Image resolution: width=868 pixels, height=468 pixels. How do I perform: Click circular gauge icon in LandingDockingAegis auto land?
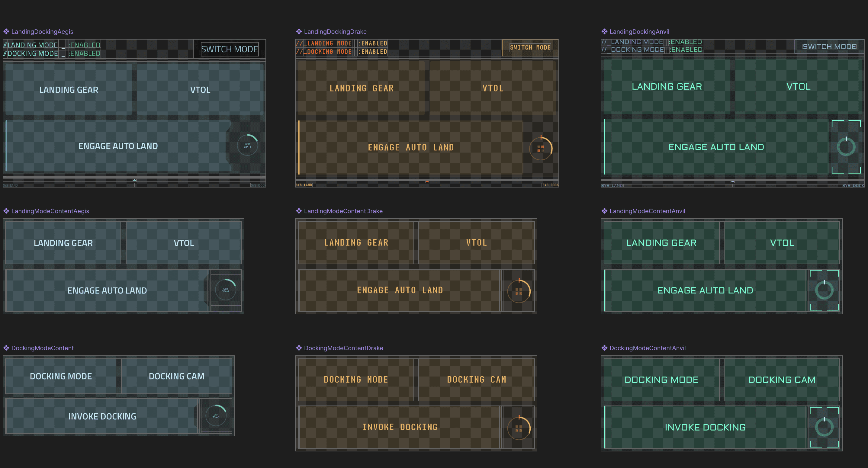click(x=247, y=145)
